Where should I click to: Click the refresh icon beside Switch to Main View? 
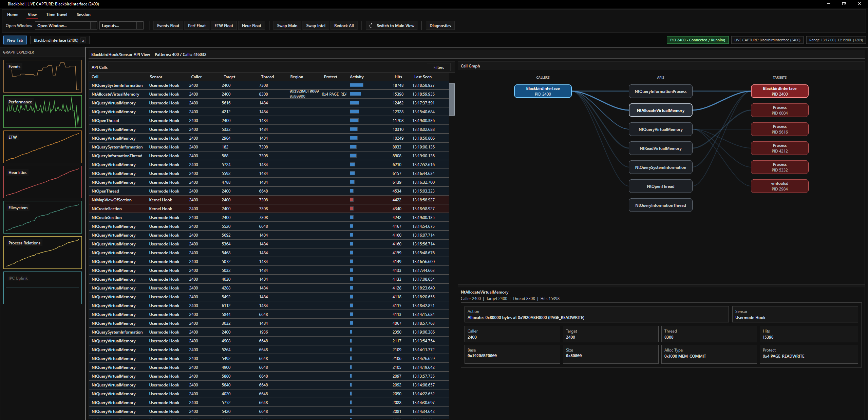[371, 25]
